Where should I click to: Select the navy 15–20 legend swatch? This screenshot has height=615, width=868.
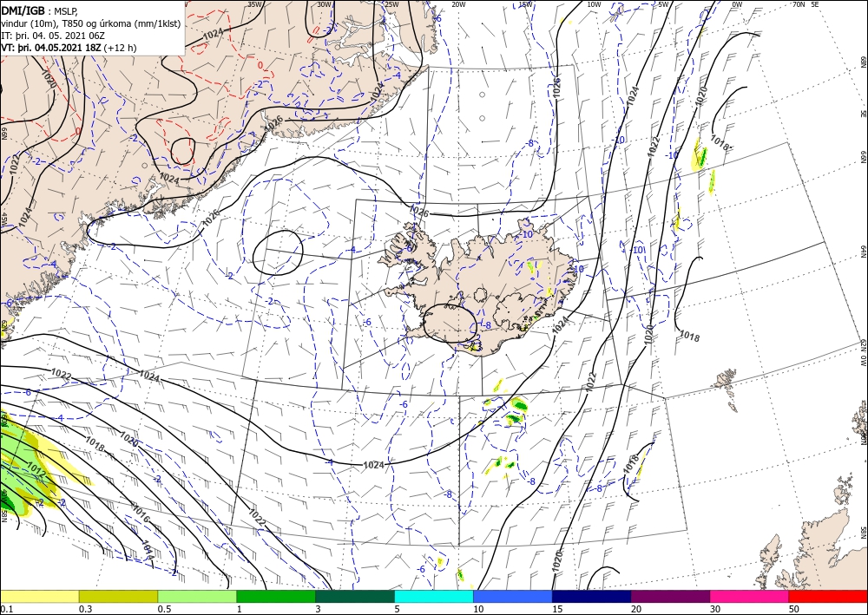coord(592,596)
